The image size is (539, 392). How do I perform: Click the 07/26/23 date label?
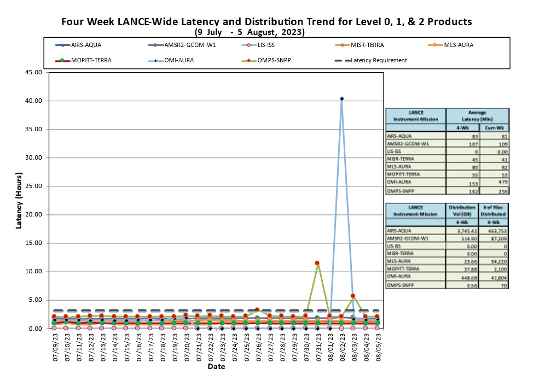[258, 347]
